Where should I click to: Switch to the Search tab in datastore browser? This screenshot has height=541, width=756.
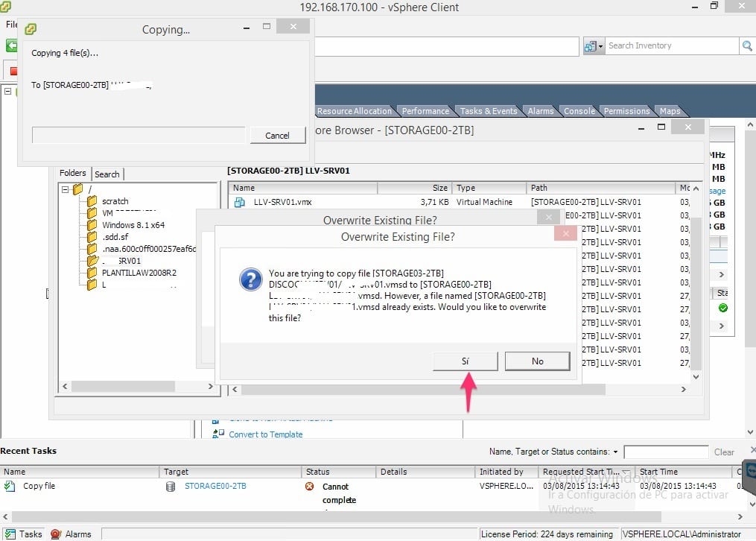107,174
